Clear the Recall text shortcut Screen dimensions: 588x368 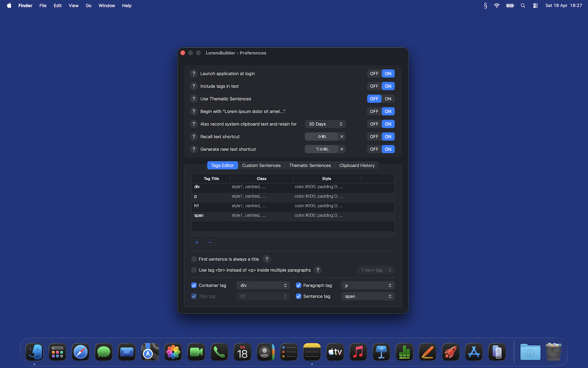point(342,136)
